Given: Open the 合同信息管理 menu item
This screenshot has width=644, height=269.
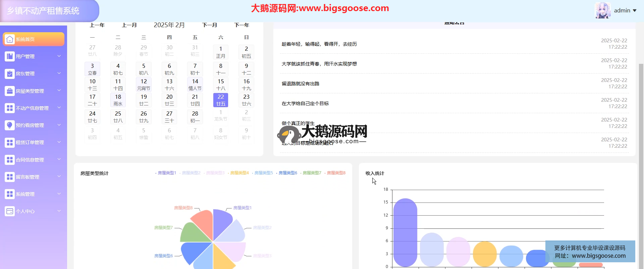Looking at the screenshot, I should (x=30, y=160).
